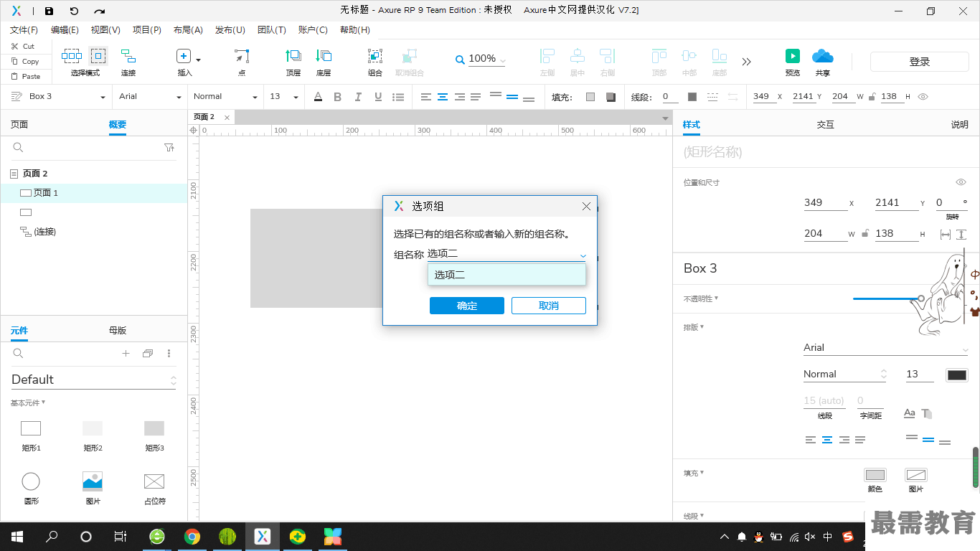
Task: Open the Default library dropdown
Action: click(x=93, y=380)
